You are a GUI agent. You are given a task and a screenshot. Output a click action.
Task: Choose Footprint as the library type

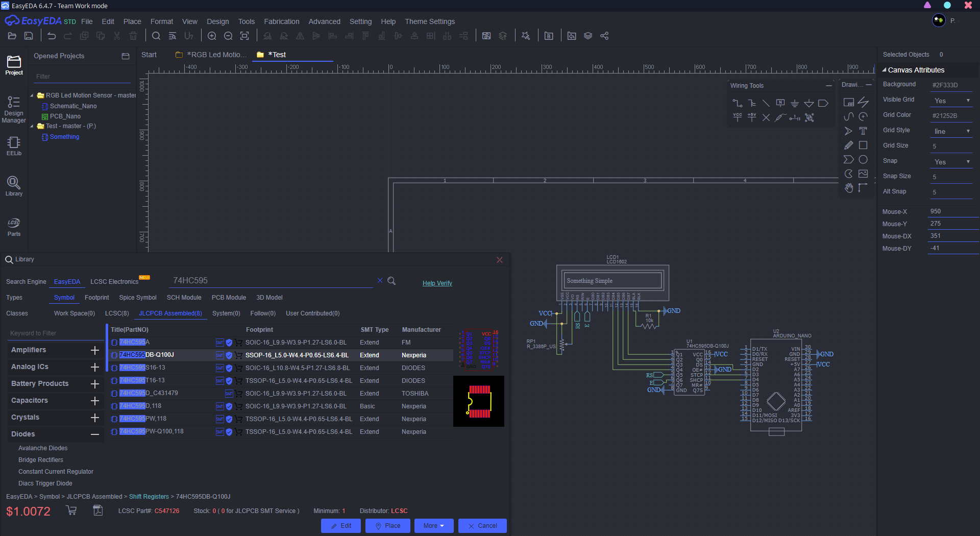click(x=96, y=298)
